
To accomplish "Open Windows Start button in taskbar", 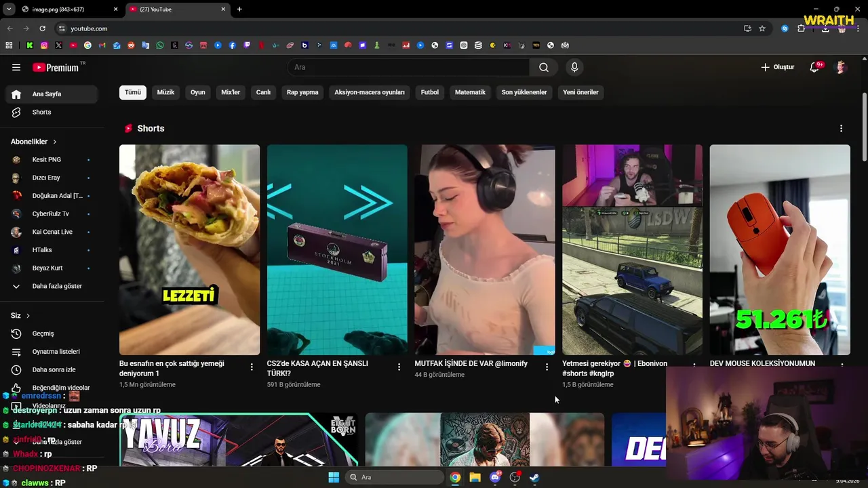I will coord(334,477).
